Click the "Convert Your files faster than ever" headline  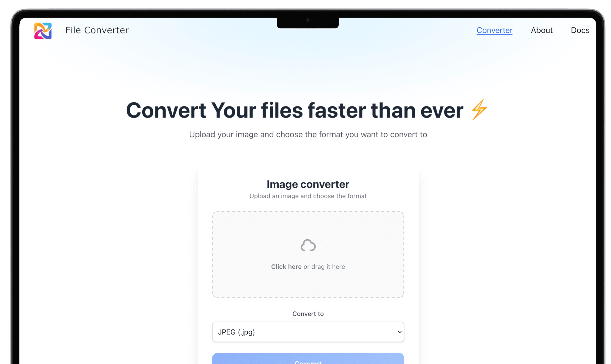pyautogui.click(x=294, y=110)
